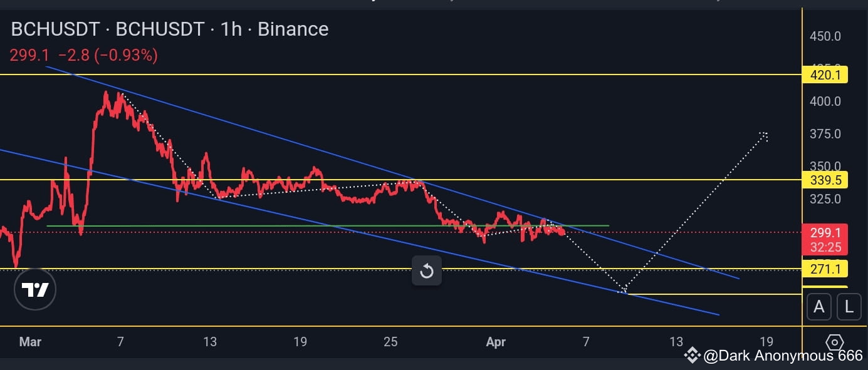
Task: Click the 339.5 price level label
Action: pos(825,180)
